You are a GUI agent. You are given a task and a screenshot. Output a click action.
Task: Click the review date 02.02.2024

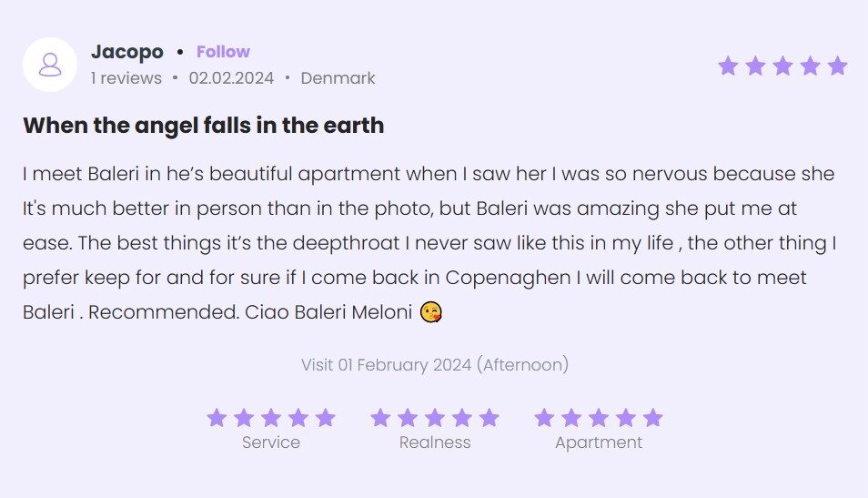231,78
